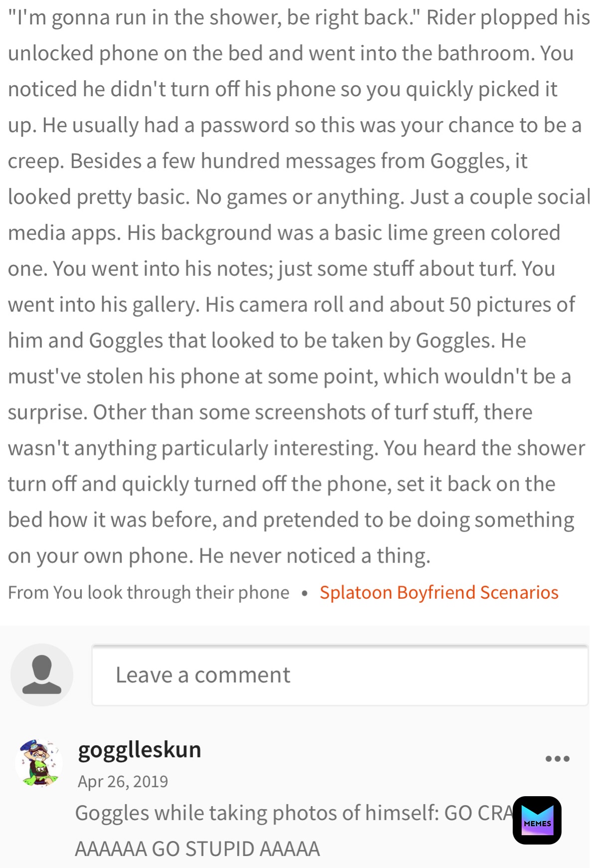Open the three-dot comment options menu
The height and width of the screenshot is (868, 590).
557,759
